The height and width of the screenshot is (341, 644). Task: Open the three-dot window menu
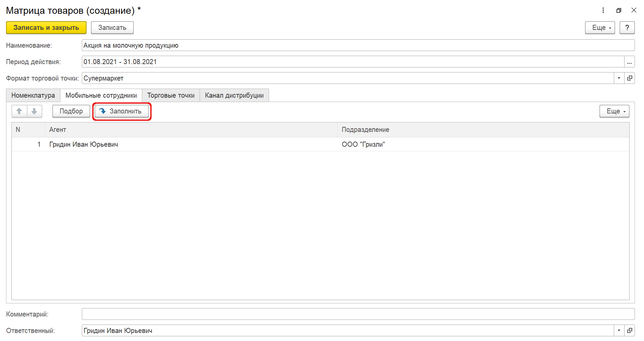tap(603, 10)
